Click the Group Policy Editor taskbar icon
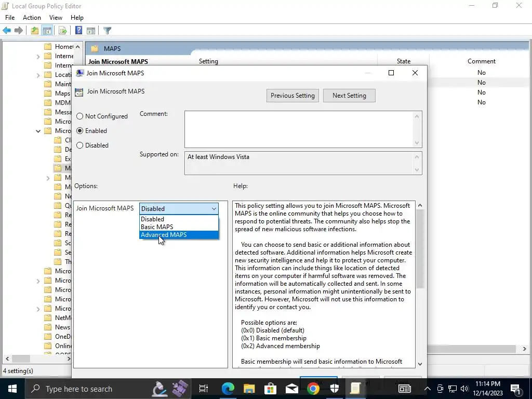532x399 pixels. (355, 389)
